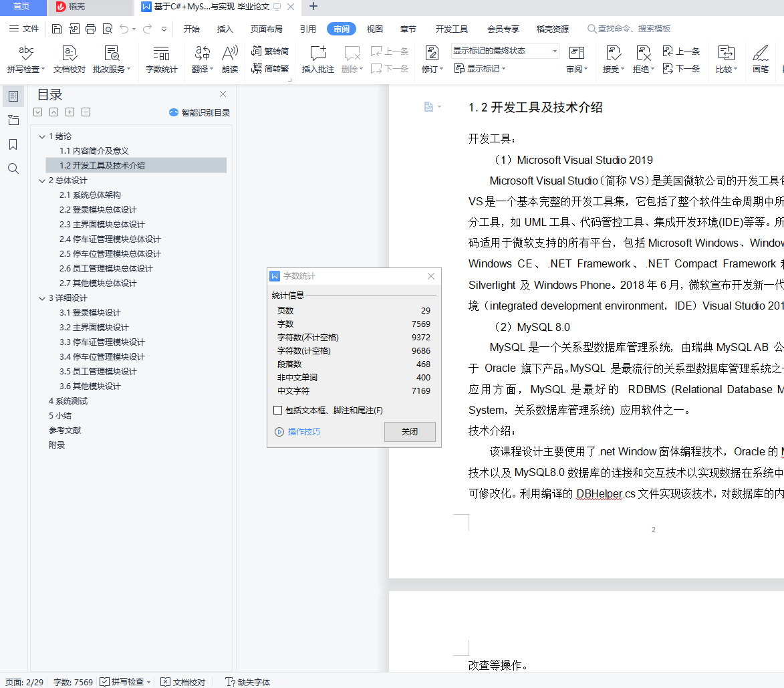Switch to the 页面布局 ribbon tab
The height and width of the screenshot is (688, 784).
[267, 29]
